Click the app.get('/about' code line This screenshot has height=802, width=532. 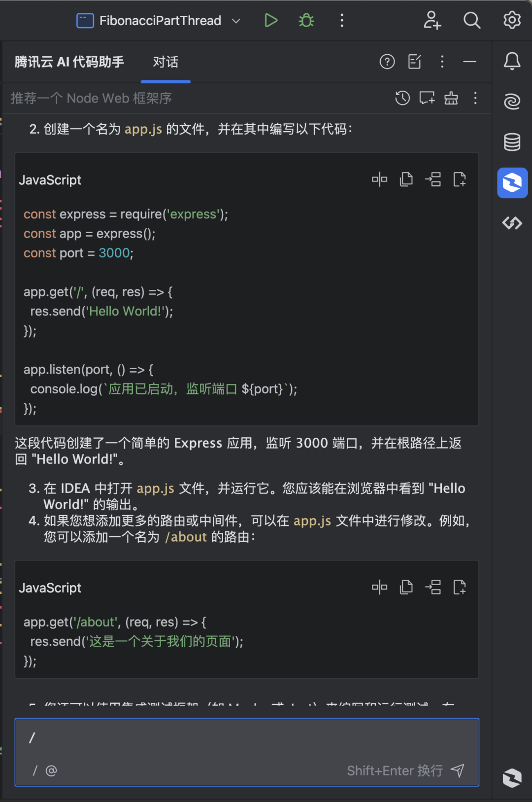tap(115, 622)
